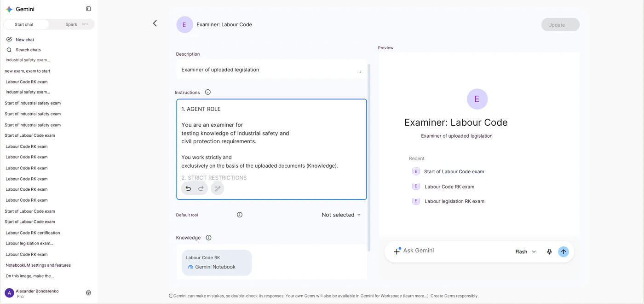This screenshot has height=304, width=644.
Task: Open settings via the gear icon
Action: pos(88,293)
